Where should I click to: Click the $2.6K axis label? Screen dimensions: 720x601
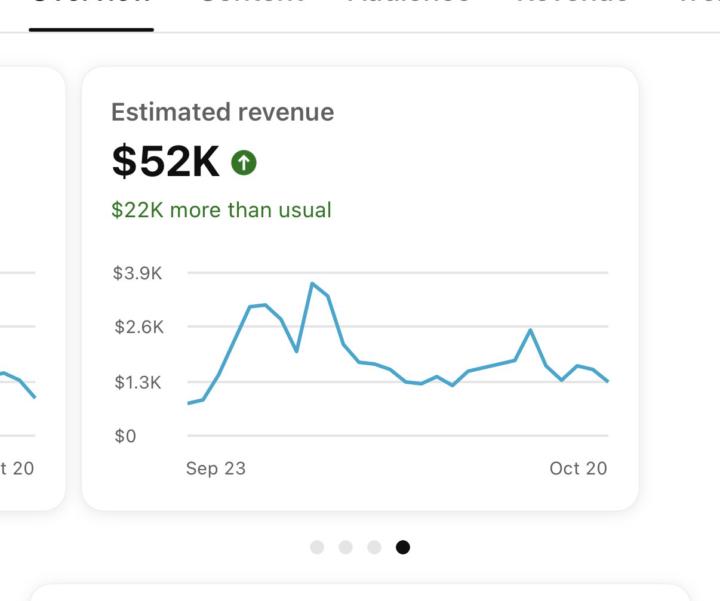(139, 327)
